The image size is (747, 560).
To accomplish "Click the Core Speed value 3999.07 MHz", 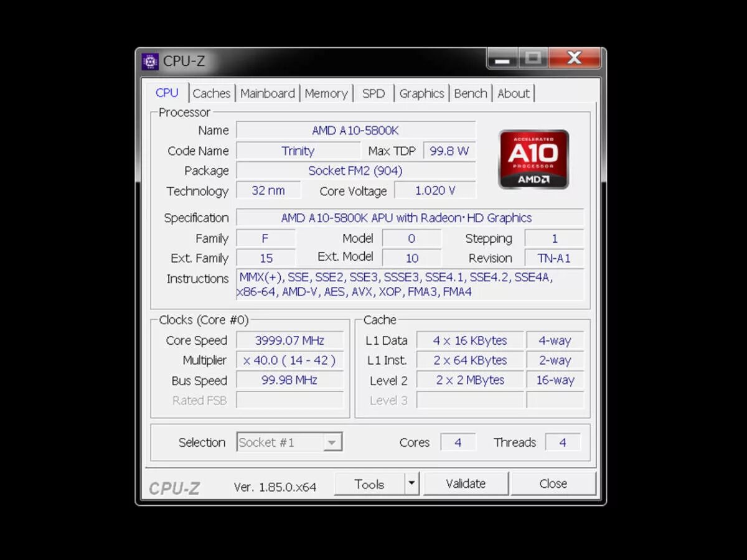I will click(x=289, y=340).
